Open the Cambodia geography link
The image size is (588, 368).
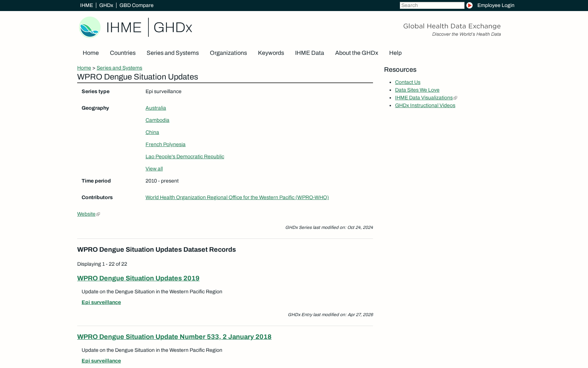(157, 120)
